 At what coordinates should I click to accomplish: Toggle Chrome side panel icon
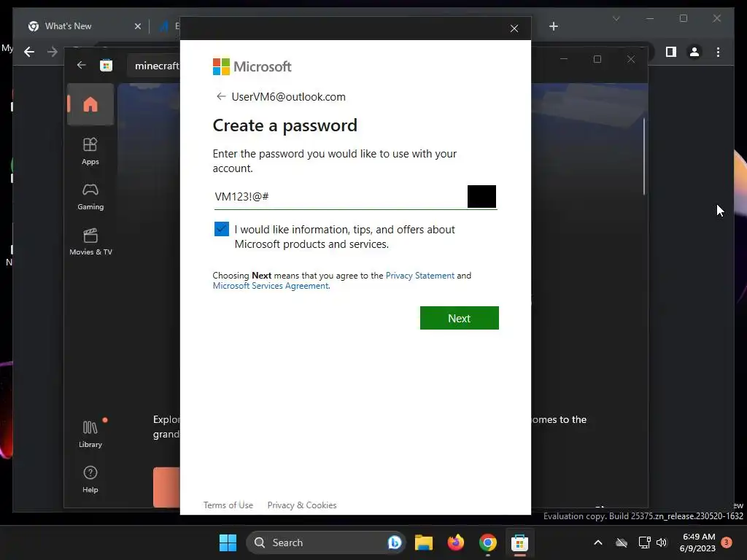click(x=671, y=52)
